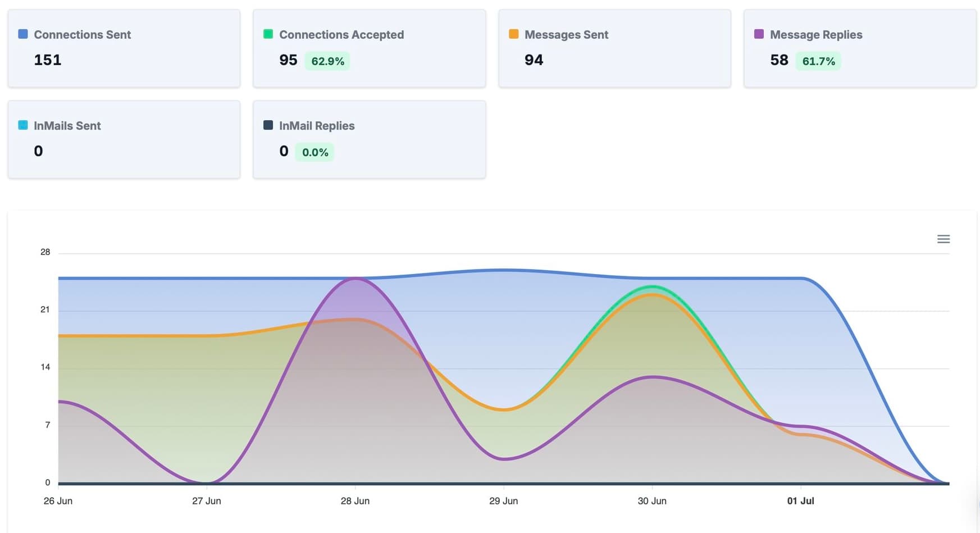Screen dimensions: 980x533
Task: Click the 62.9% acceptance rate badge
Action: click(327, 61)
